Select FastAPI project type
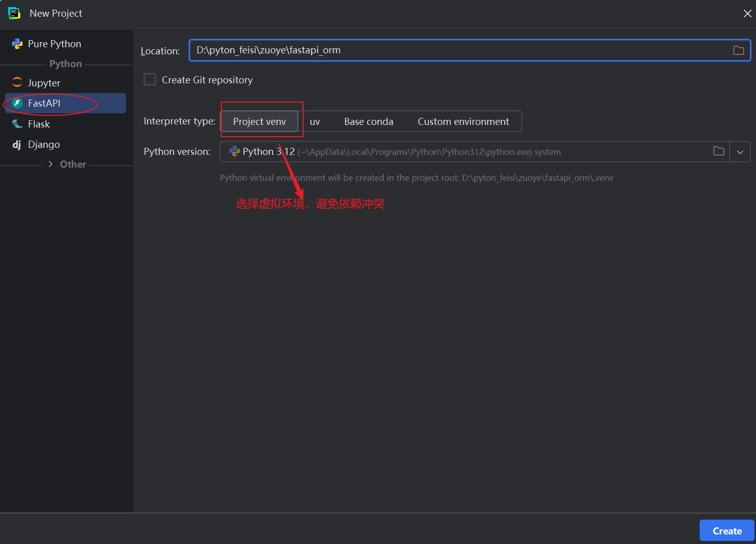The height and width of the screenshot is (544, 756). point(65,103)
